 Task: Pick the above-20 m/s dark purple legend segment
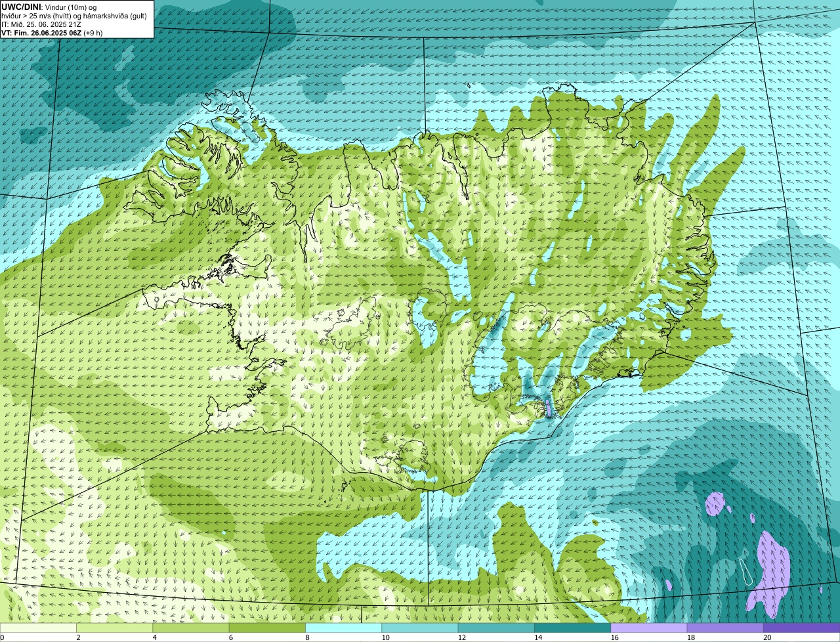802,628
